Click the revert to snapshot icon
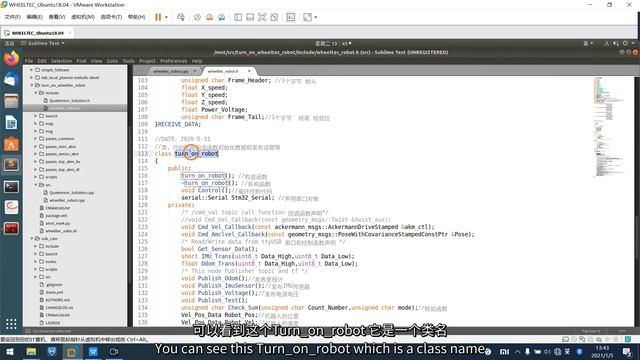640x360 pixels. (209, 17)
